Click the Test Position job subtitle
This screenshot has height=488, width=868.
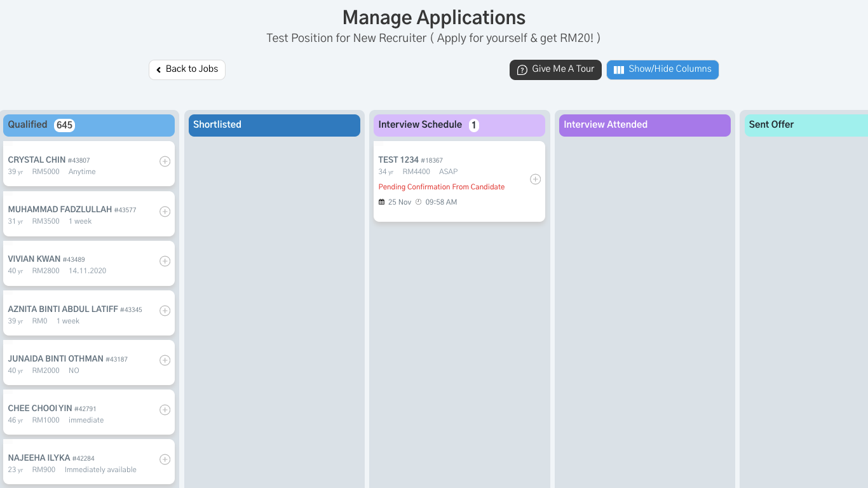pos(433,38)
